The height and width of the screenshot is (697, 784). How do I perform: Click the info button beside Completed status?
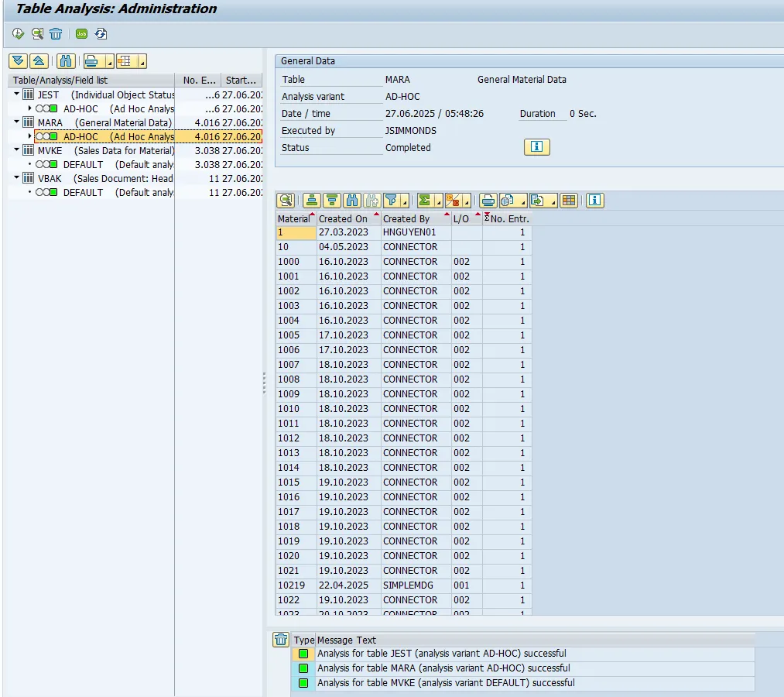pyautogui.click(x=537, y=146)
